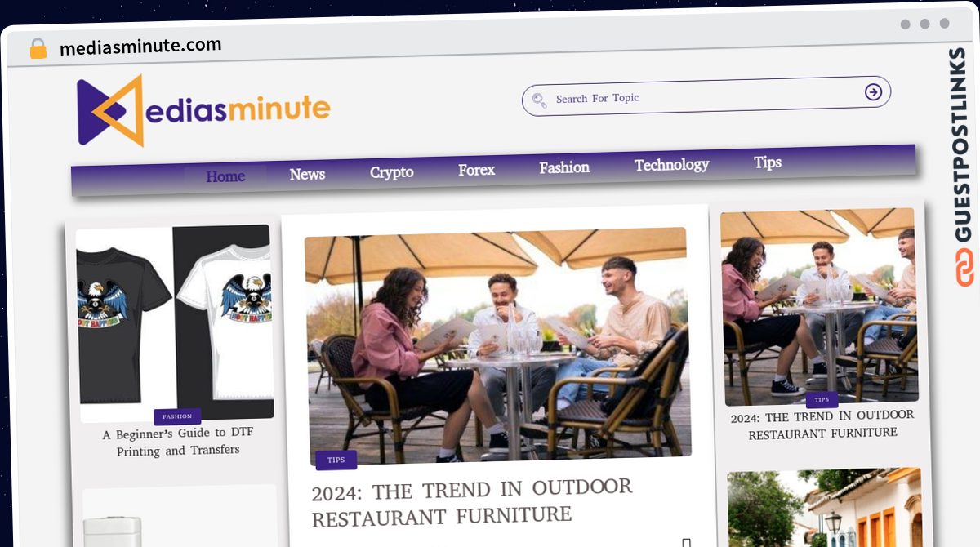Focus the Search For Topic field
The image size is (980, 547).
pyautogui.click(x=706, y=96)
